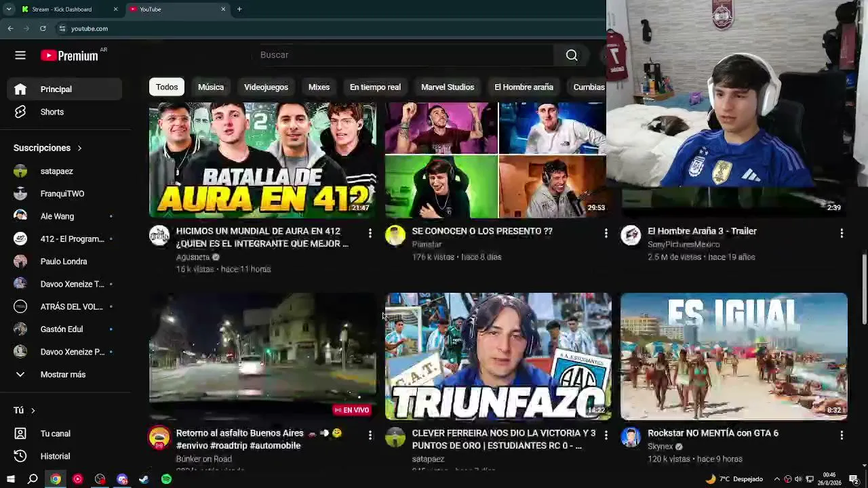This screenshot has height=488, width=868.
Task: Select the En tiempo real chip
Action: pos(375,87)
